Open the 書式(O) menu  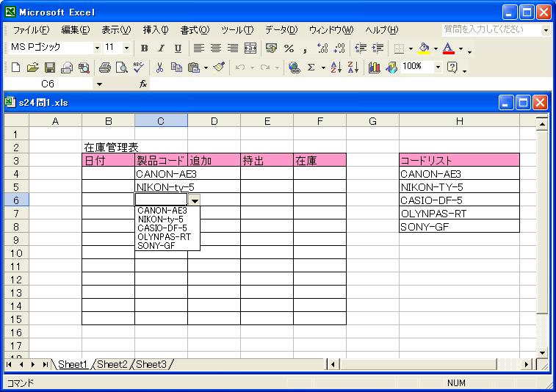pyautogui.click(x=195, y=30)
